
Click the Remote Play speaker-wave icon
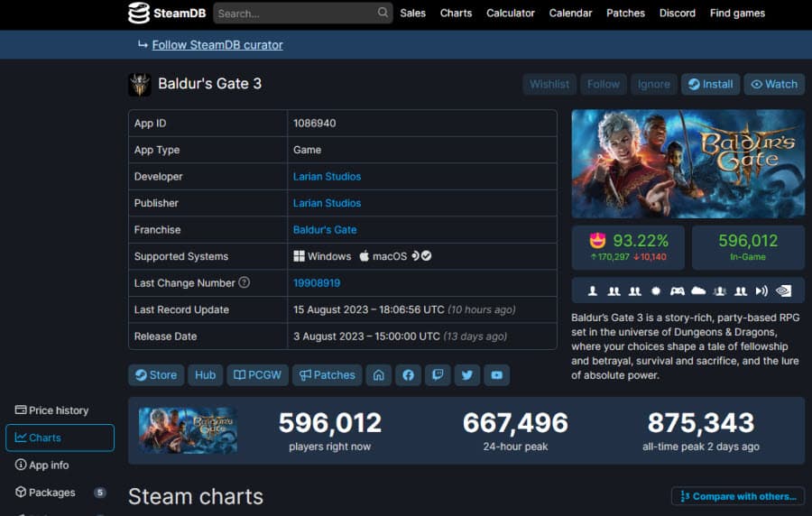point(761,290)
